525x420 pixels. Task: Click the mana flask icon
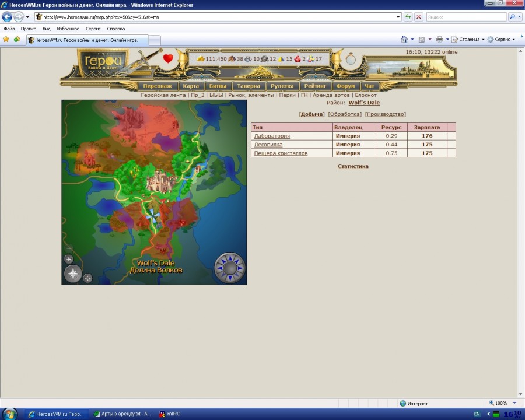point(351,59)
